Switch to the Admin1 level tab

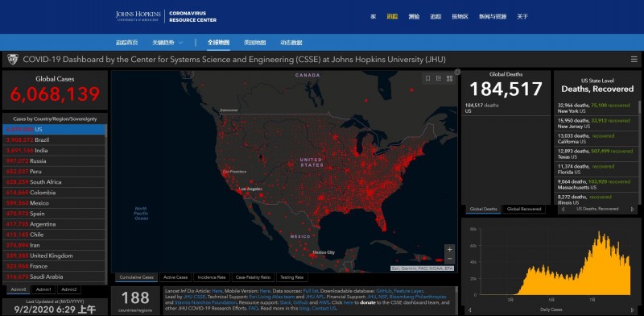coord(43,289)
